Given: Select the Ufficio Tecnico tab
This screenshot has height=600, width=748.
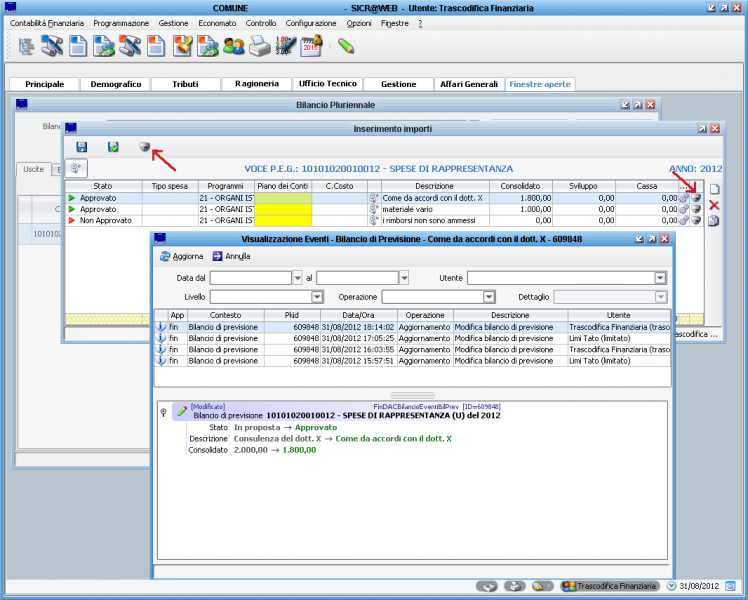Looking at the screenshot, I should pos(326,84).
